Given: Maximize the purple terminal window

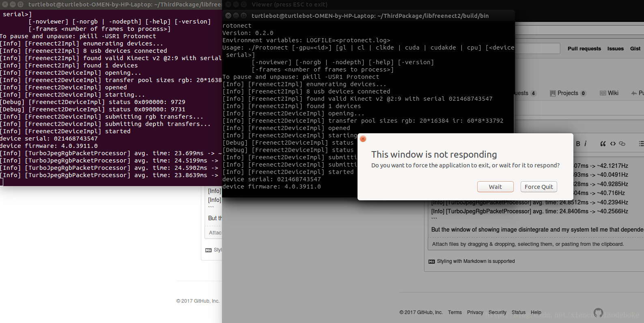Looking at the screenshot, I should (x=20, y=4).
